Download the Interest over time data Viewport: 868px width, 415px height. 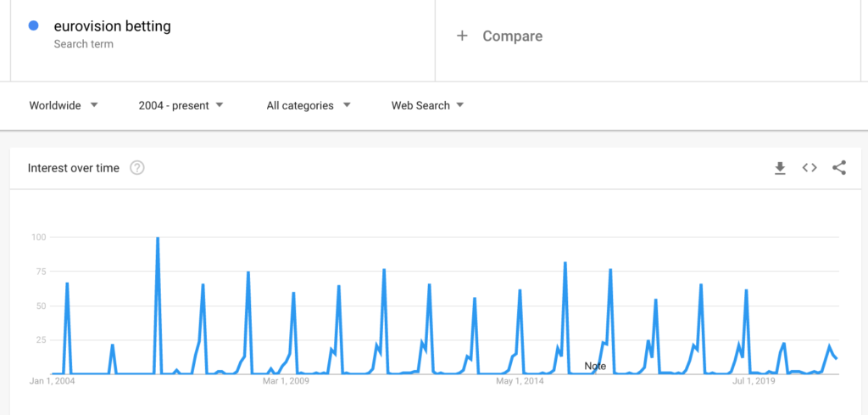click(780, 168)
